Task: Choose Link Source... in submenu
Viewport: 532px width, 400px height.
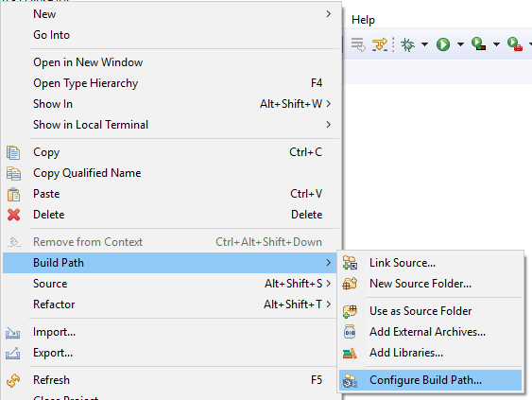Action: tap(431, 263)
